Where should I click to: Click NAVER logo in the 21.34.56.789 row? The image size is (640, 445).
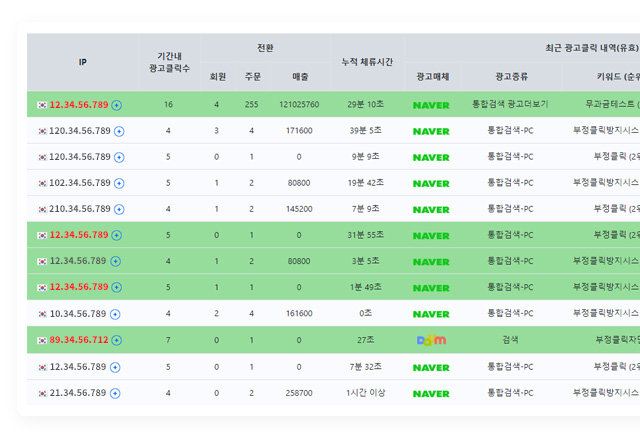(x=431, y=394)
